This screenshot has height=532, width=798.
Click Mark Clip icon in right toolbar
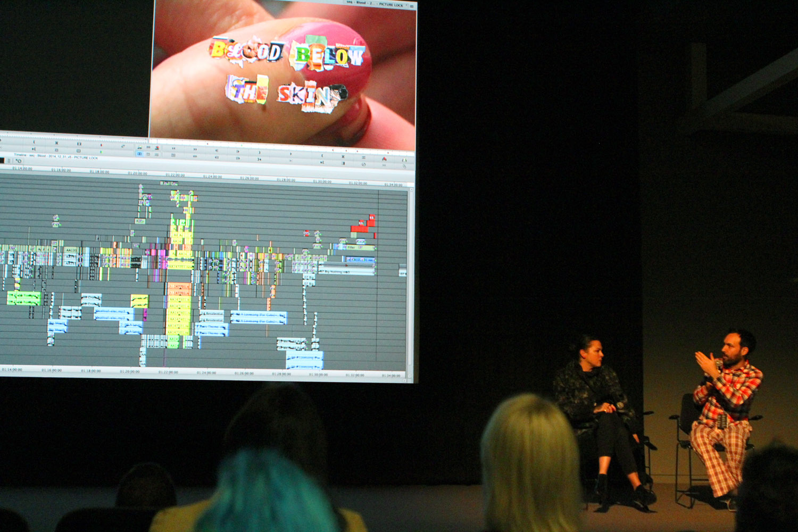[x=343, y=156]
